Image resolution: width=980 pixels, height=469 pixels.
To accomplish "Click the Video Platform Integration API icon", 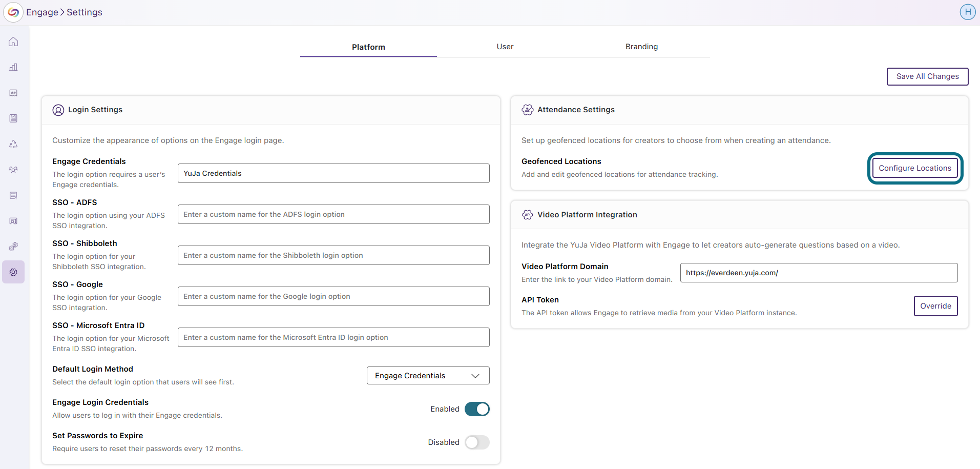I will tap(527, 215).
